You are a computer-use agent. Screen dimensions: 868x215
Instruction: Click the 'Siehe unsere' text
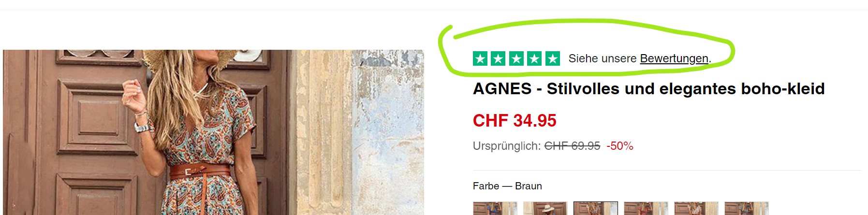(x=603, y=58)
